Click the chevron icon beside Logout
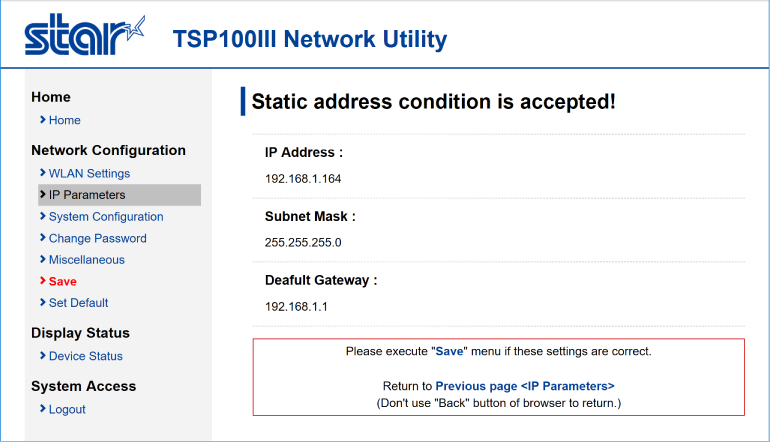770x442 pixels. click(43, 409)
